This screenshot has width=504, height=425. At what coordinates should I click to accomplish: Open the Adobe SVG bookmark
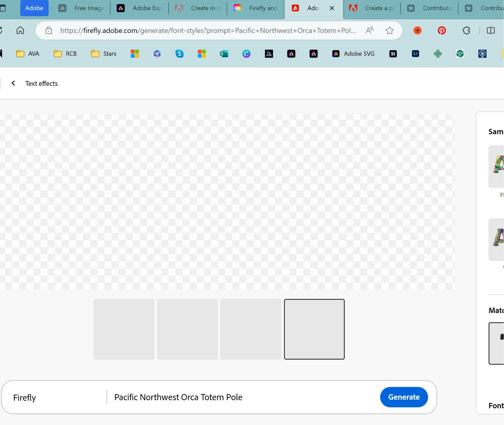click(x=353, y=54)
